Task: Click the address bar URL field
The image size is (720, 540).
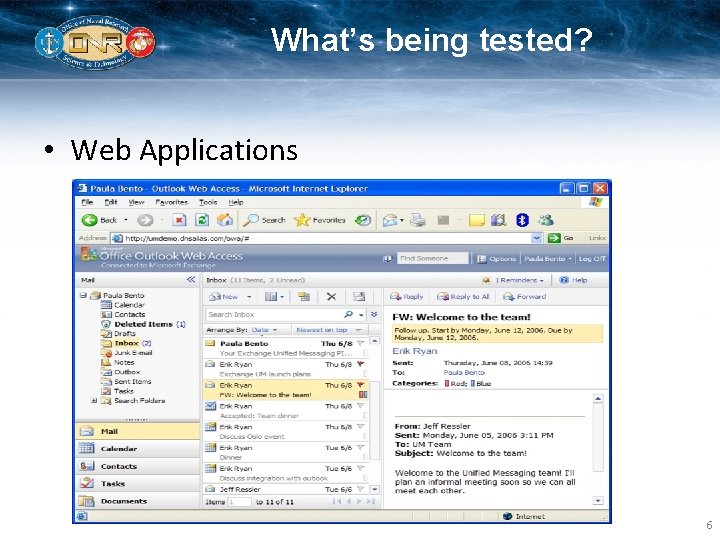Action: pyautogui.click(x=321, y=238)
